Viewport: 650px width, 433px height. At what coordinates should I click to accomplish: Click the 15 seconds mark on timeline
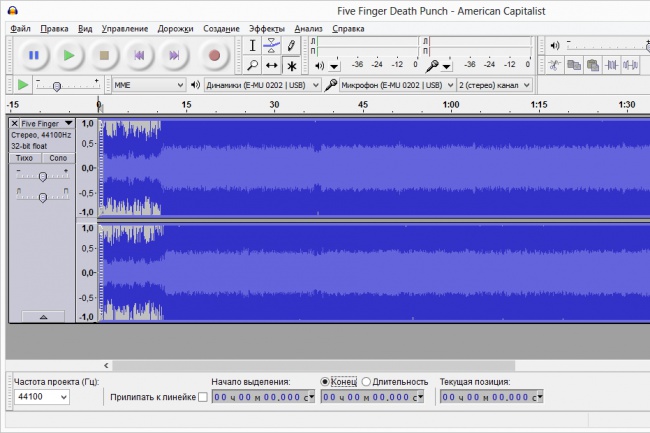click(x=187, y=105)
